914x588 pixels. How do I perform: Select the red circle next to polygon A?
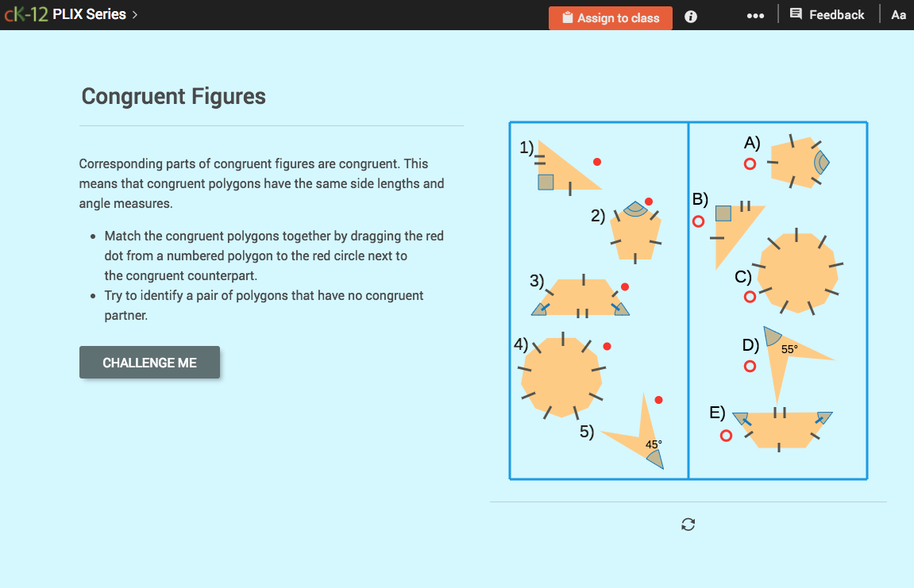pyautogui.click(x=750, y=163)
